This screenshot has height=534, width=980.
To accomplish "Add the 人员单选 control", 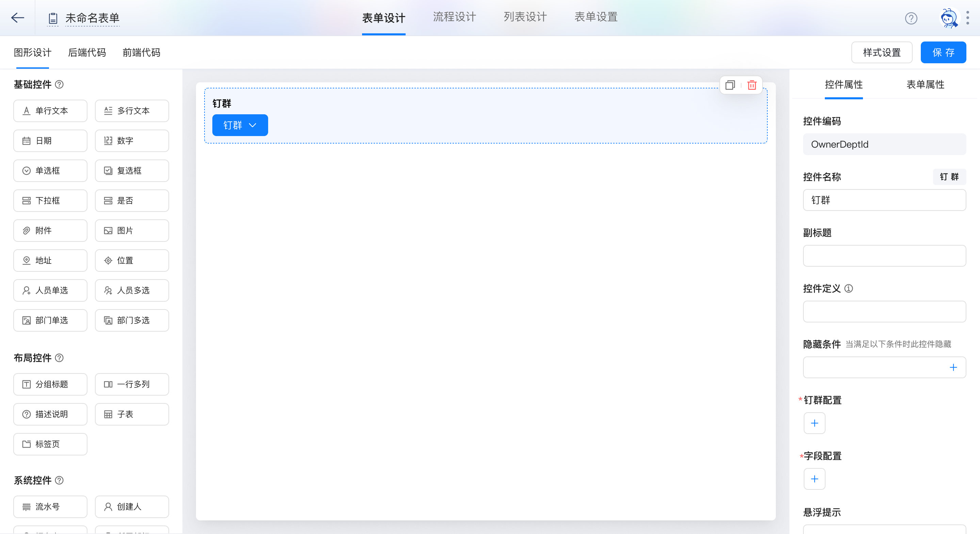I will tap(50, 290).
